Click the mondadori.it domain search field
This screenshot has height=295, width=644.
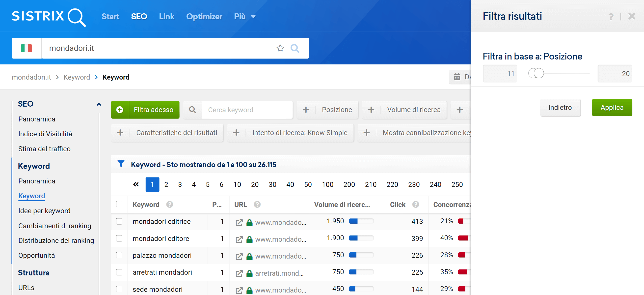pos(158,48)
